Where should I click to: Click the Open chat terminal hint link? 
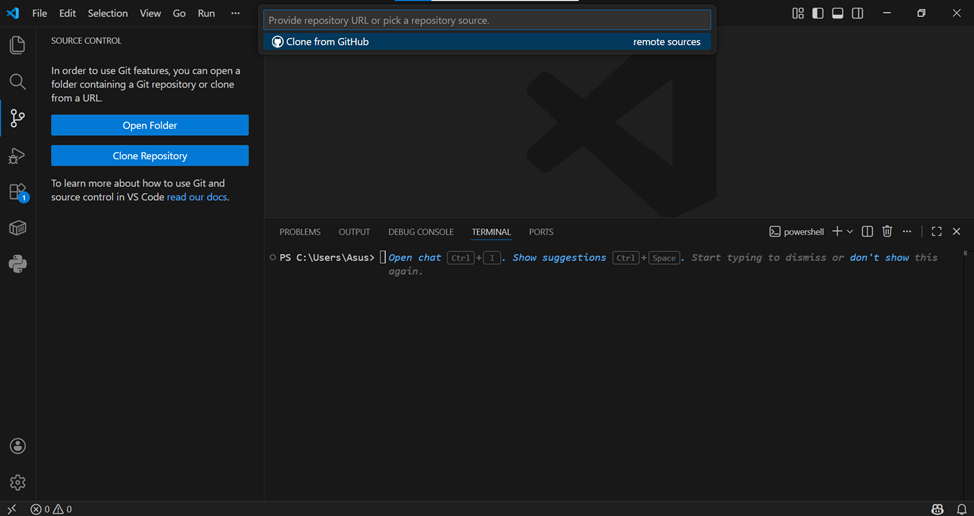click(x=415, y=257)
